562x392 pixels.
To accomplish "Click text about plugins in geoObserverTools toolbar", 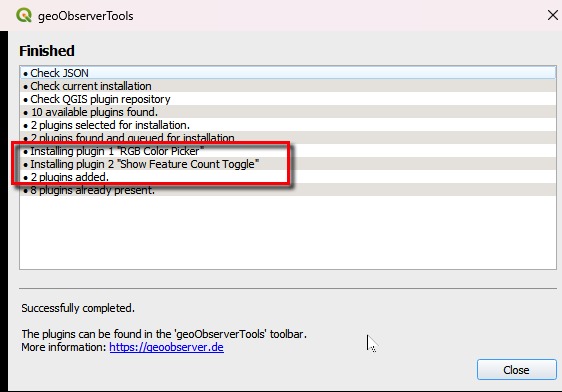I will [x=164, y=334].
